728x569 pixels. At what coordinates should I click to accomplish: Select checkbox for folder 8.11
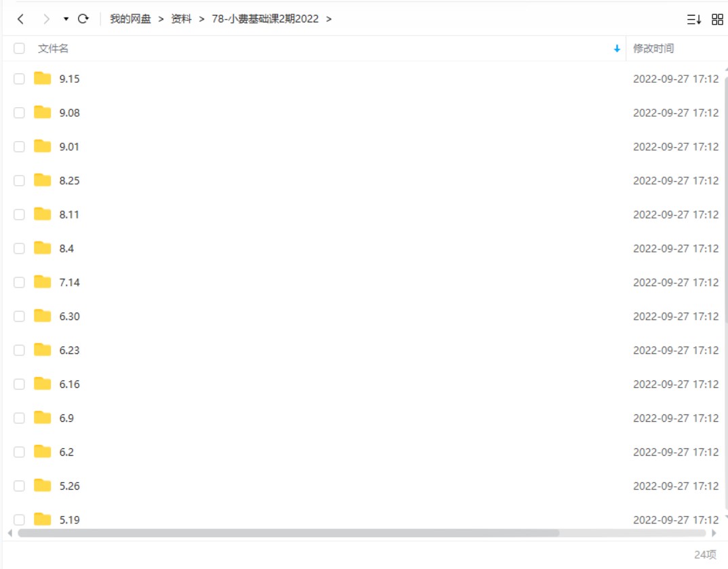(x=19, y=214)
